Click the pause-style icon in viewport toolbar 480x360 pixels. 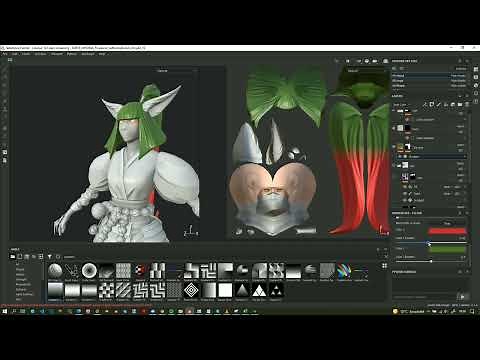coord(348,61)
